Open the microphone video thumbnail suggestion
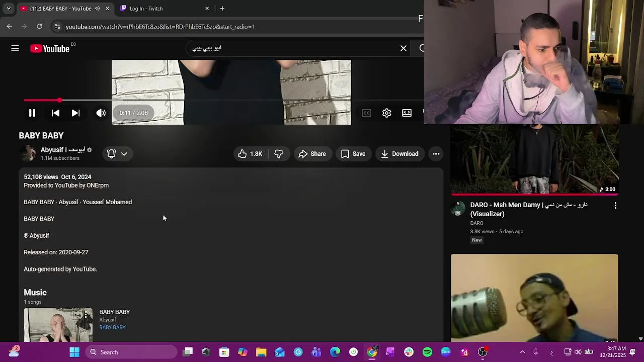 534,298
